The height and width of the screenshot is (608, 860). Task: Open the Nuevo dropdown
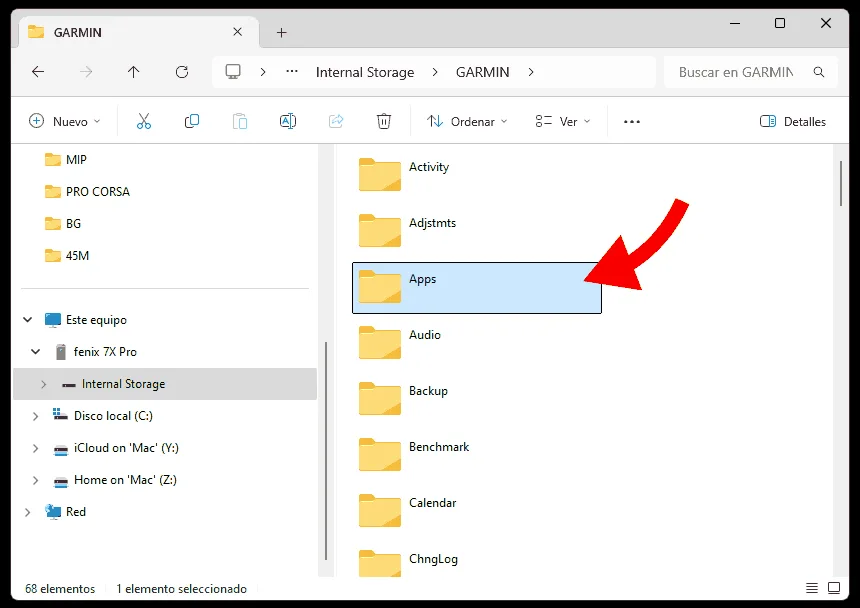(x=65, y=121)
